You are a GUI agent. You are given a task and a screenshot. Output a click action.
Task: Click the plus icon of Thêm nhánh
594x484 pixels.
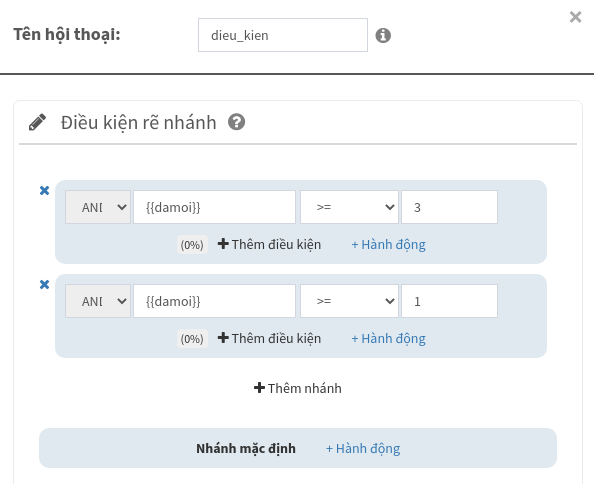coord(259,388)
